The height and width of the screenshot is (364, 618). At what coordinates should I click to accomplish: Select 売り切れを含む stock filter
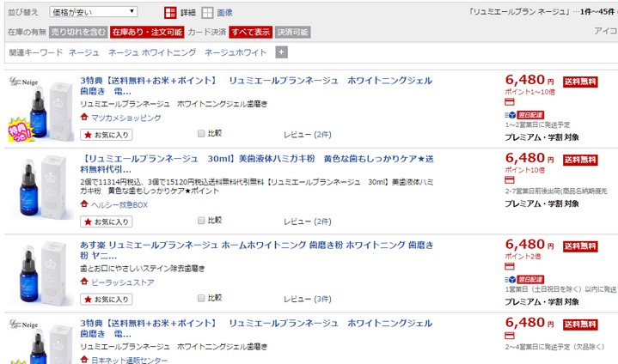78,32
